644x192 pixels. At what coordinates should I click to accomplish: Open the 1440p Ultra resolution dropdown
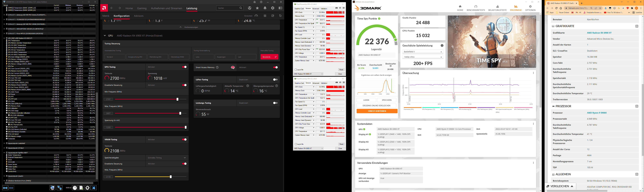click(423, 57)
